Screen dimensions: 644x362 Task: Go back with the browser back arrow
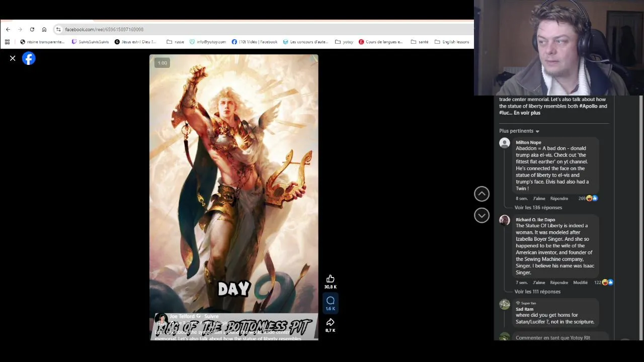pyautogui.click(x=8, y=30)
